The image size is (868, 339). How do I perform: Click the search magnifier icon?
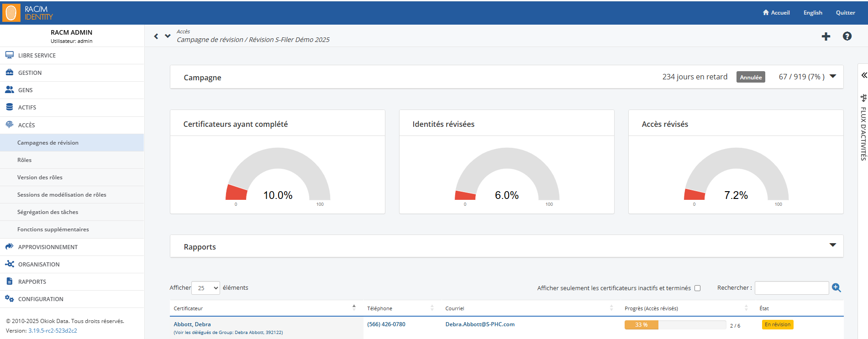tap(836, 288)
